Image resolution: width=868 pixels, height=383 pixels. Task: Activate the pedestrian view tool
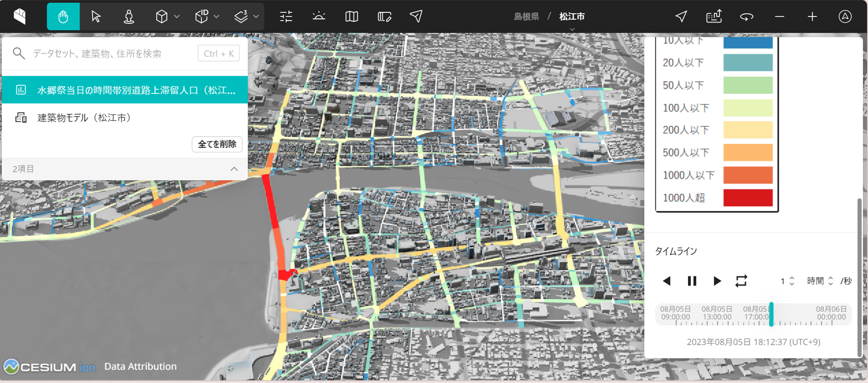[x=129, y=17]
